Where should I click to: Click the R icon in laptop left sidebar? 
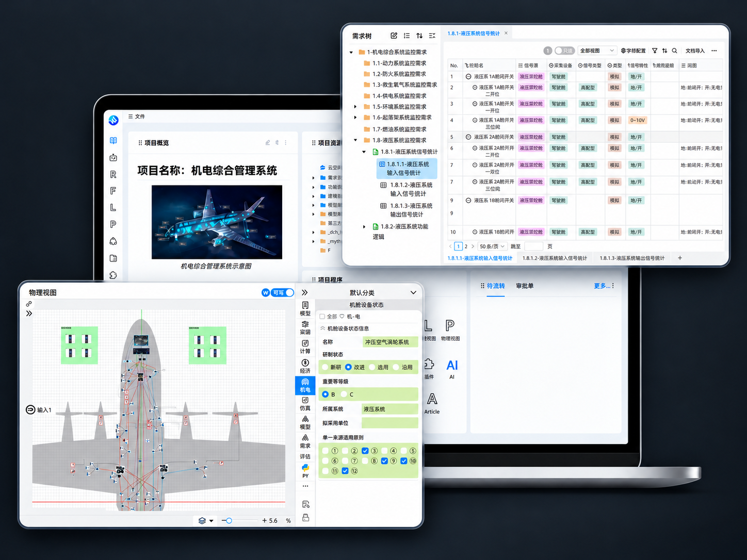[x=113, y=174]
